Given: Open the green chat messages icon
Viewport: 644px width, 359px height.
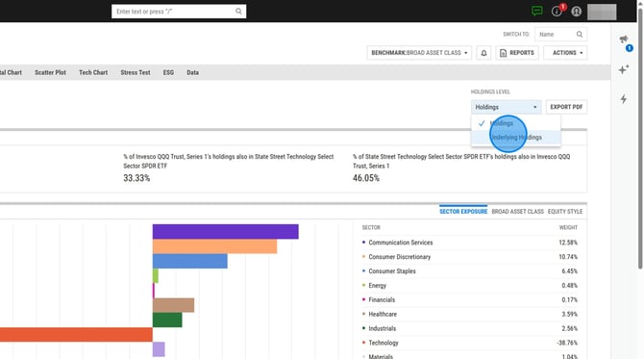Looking at the screenshot, I should (x=536, y=12).
